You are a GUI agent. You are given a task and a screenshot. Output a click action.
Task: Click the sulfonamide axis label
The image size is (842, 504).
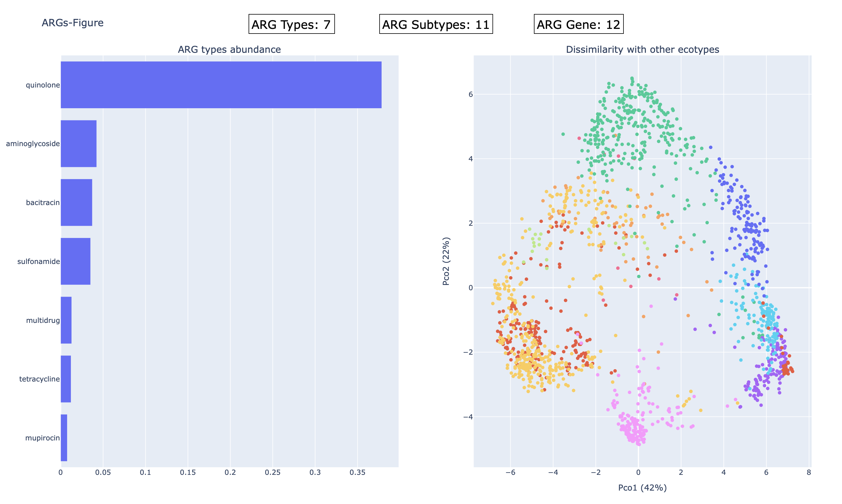39,261
